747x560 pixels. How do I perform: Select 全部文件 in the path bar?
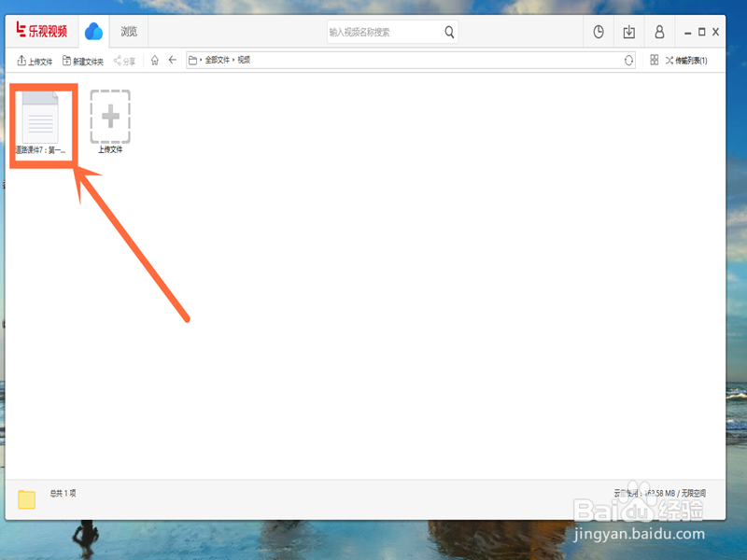point(218,60)
